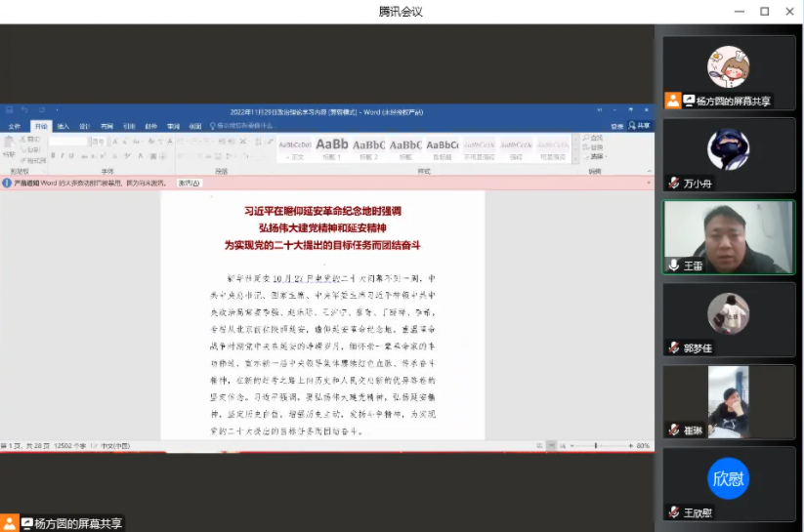Toggle the muted mic icon next to 王欣慰
This screenshot has width=804, height=532.
click(673, 512)
